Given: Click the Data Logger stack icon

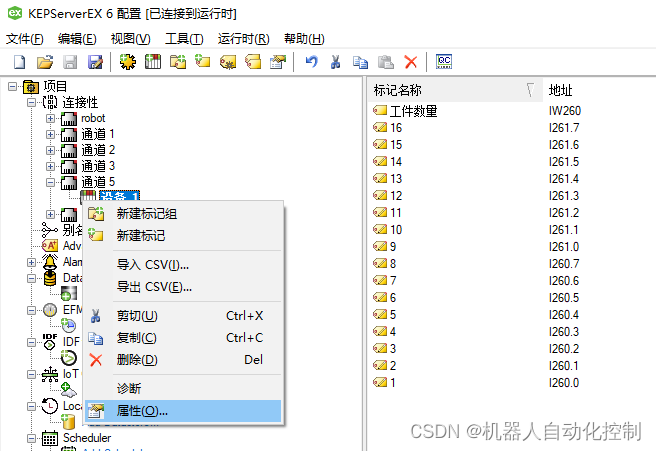Looking at the screenshot, I should point(50,278).
